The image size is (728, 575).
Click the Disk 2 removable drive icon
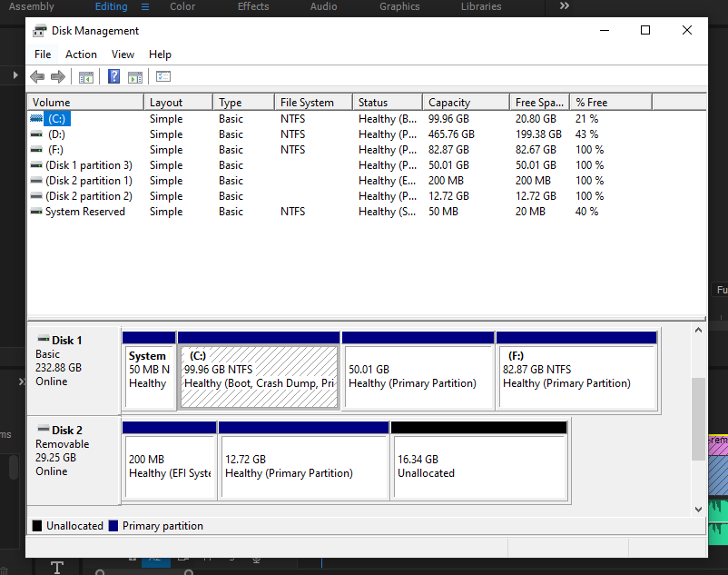click(44, 428)
